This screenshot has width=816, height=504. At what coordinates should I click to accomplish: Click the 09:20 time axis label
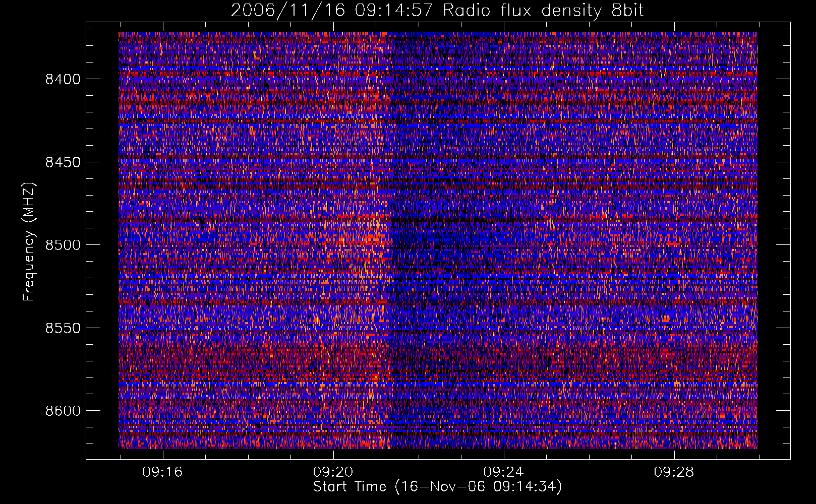333,472
